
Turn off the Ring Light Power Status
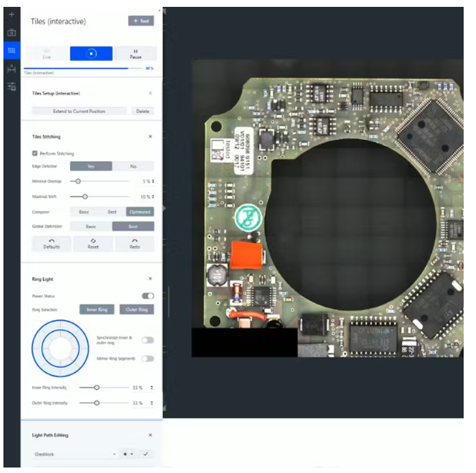[147, 296]
